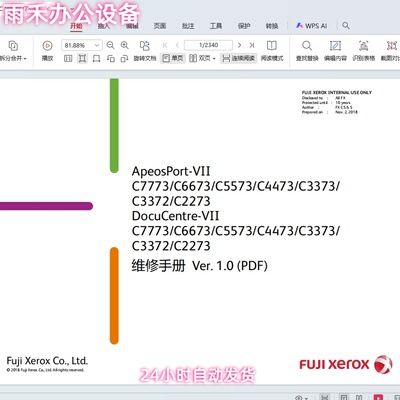The height and width of the screenshot is (400, 400).
Task: Open the 转换 tab
Action: pos(272,26)
